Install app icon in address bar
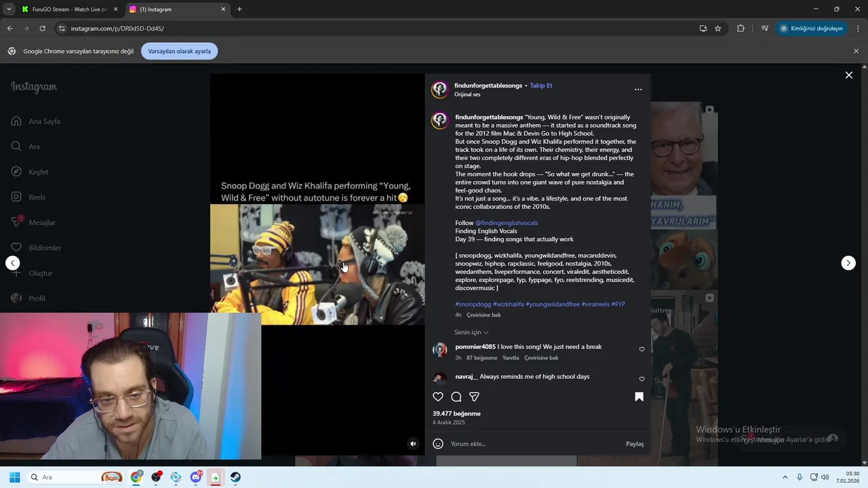The image size is (868, 488). click(x=703, y=28)
